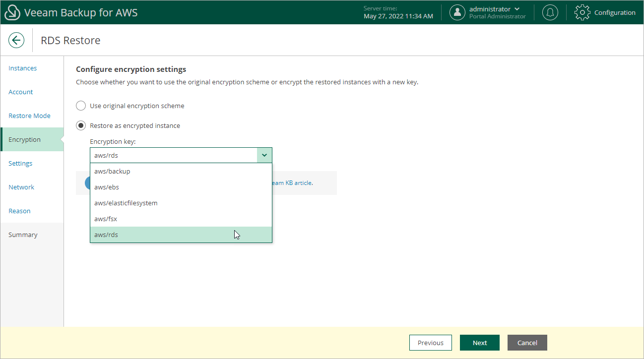Screen dimensions: 644x359
Task: Click the Encryption key field label
Action: click(113, 141)
